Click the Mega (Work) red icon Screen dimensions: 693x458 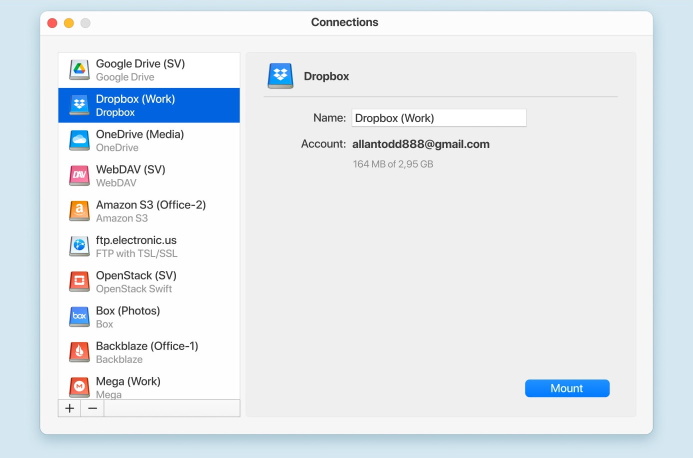[x=80, y=387]
